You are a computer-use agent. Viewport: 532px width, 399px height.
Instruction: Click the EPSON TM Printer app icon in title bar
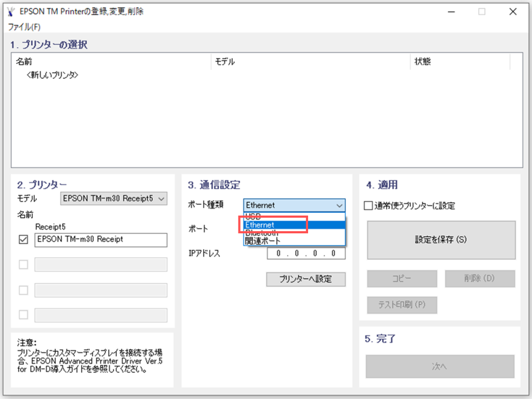[x=11, y=12]
